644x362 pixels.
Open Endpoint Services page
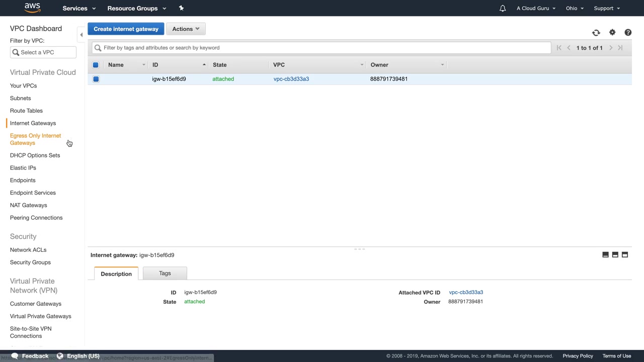[x=33, y=193]
